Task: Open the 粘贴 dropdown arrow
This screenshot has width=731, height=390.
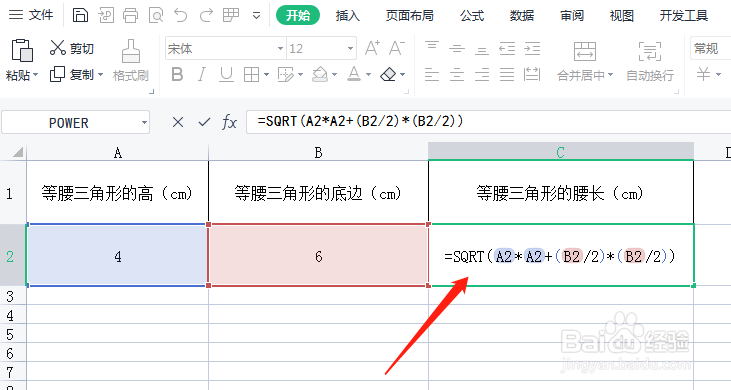Action: coord(35,75)
